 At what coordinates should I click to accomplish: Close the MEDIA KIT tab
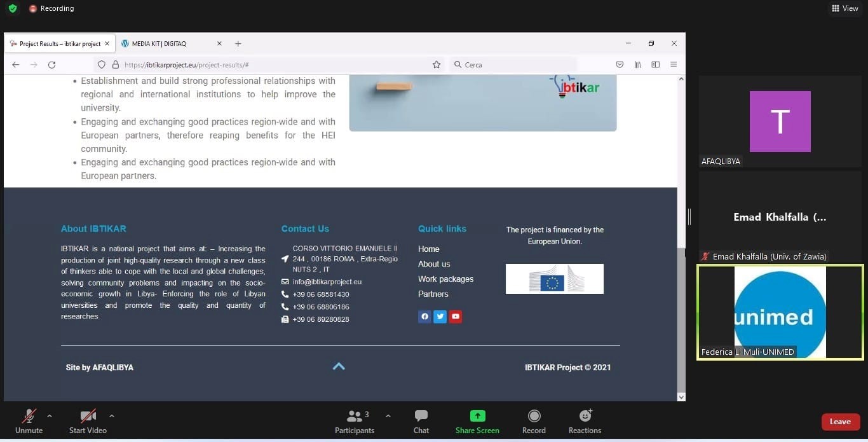tap(219, 44)
